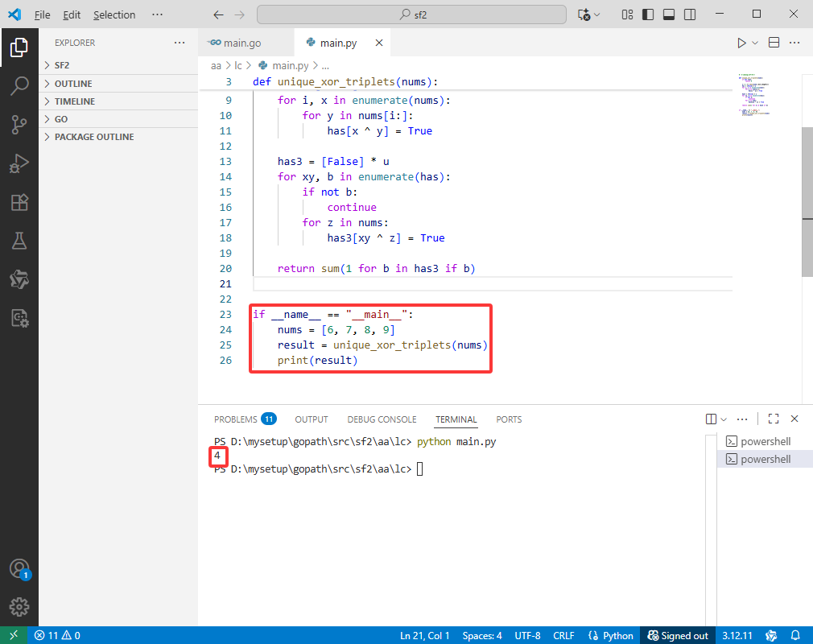The image size is (813, 644).
Task: Switch to the OUTPUT panel tab
Action: click(311, 419)
